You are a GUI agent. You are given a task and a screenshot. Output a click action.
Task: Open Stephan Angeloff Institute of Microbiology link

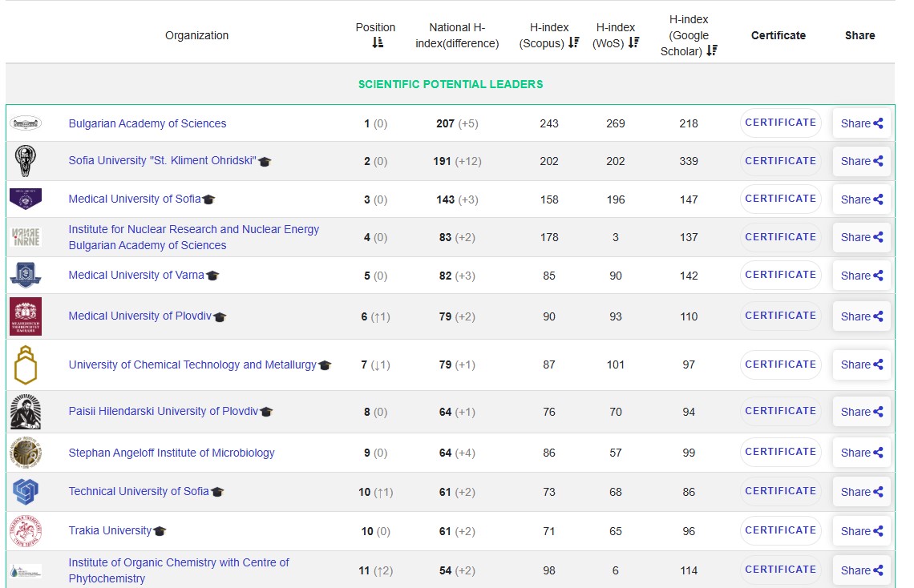[172, 453]
